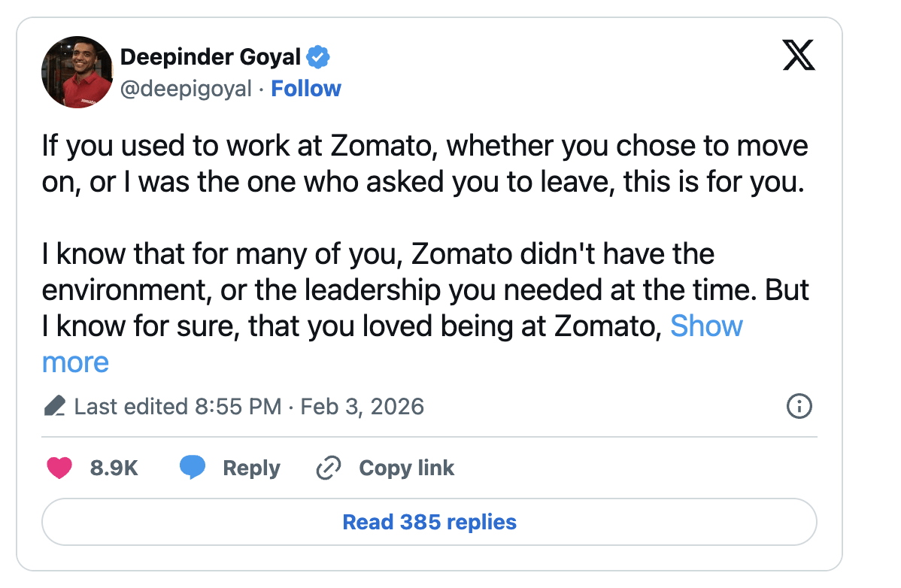Click the pencil edited icon
This screenshot has width=901, height=588.
pos(54,407)
